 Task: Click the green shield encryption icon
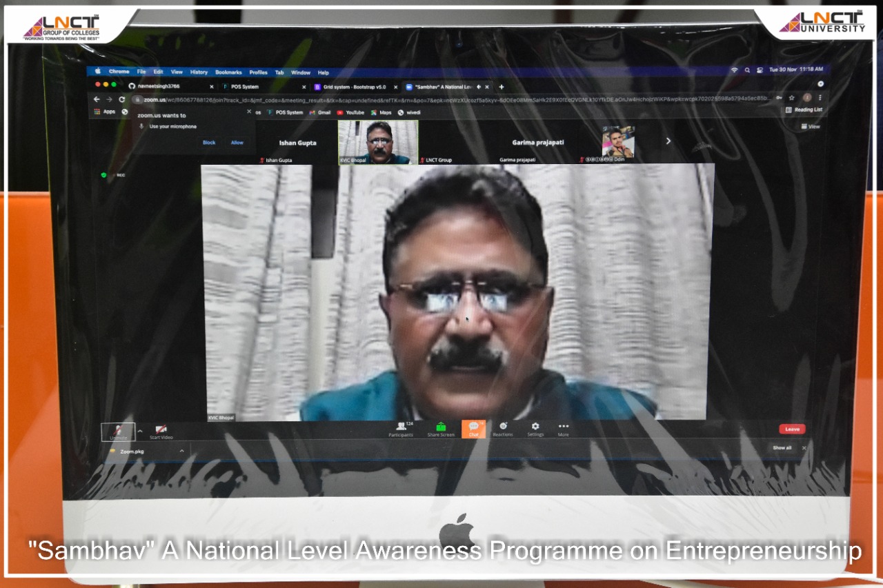click(x=104, y=175)
